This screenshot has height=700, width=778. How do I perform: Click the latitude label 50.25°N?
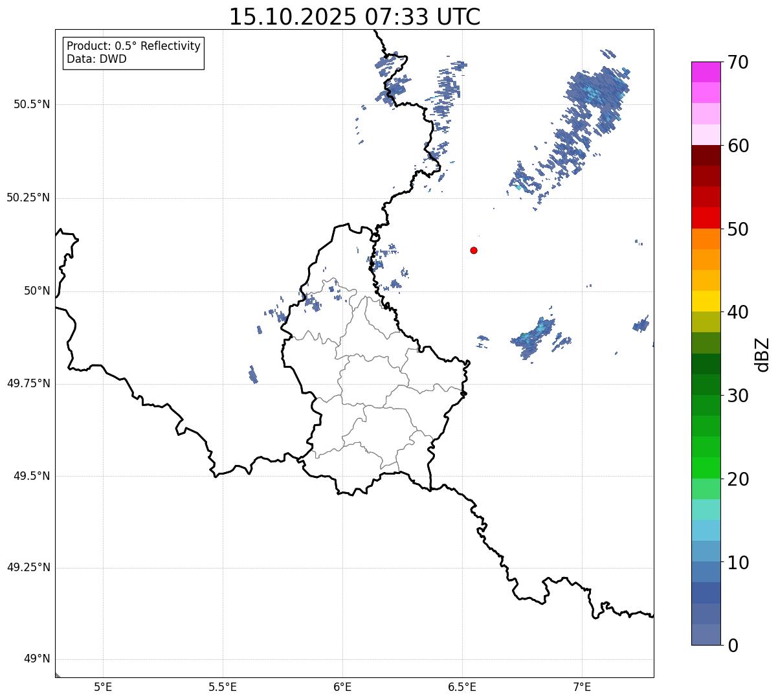(28, 198)
